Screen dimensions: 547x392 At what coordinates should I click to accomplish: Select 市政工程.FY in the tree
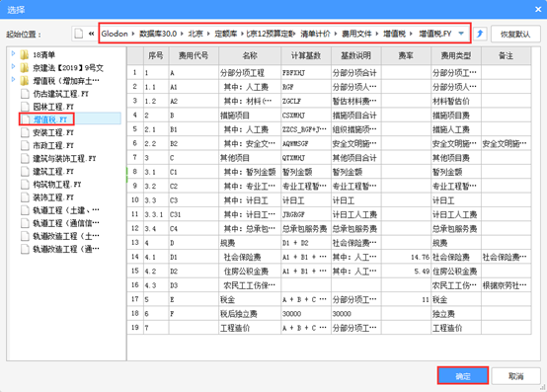point(53,145)
